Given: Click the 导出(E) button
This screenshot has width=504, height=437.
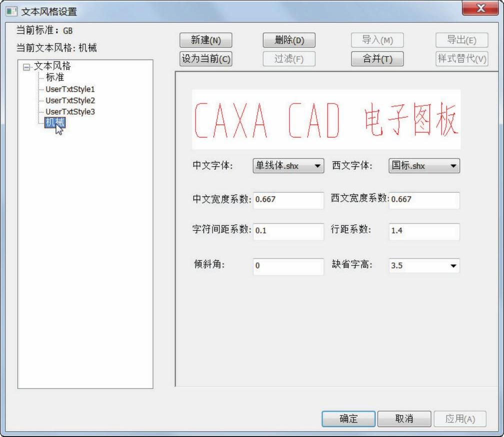Looking at the screenshot, I should 462,40.
